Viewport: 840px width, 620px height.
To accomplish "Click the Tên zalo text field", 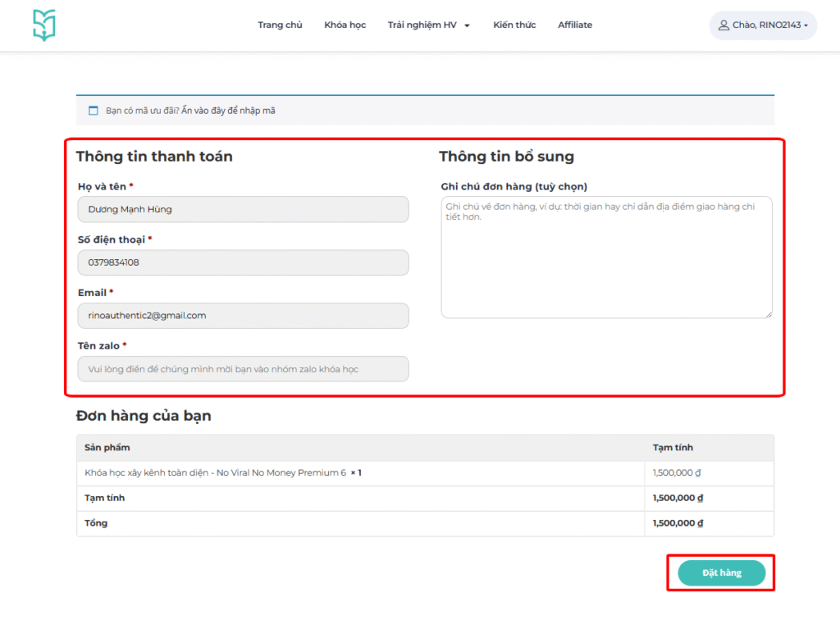I will (243, 369).
